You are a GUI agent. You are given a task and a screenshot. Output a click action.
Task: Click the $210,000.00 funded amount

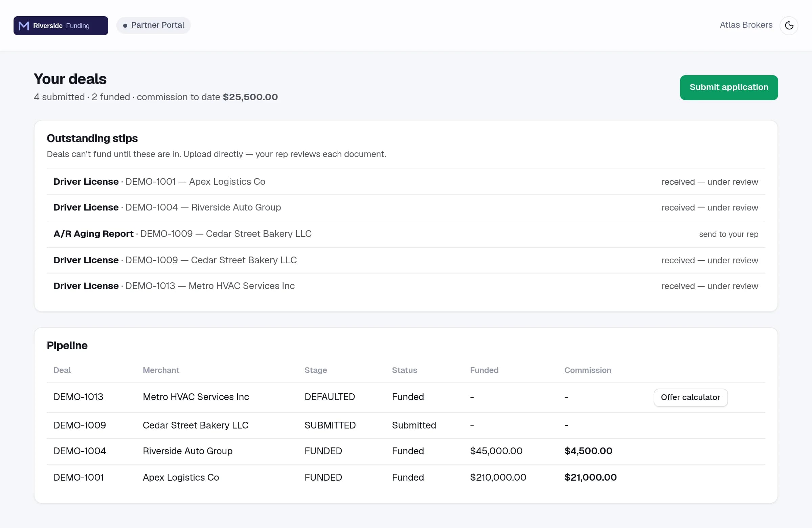[x=498, y=478]
